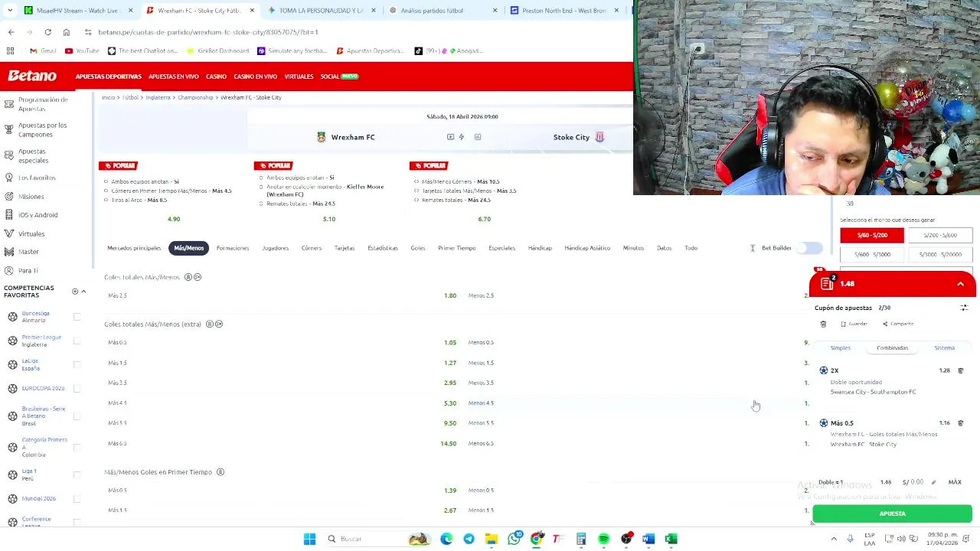Switch to the Primer Tiempo market tab
Image resolution: width=980 pixels, height=551 pixels.
tap(457, 248)
